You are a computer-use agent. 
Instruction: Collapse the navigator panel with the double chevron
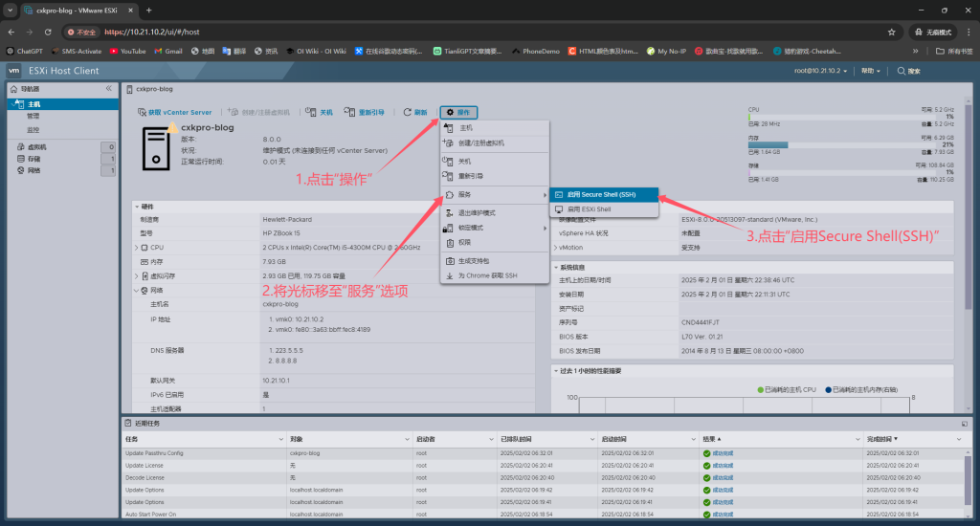point(109,89)
